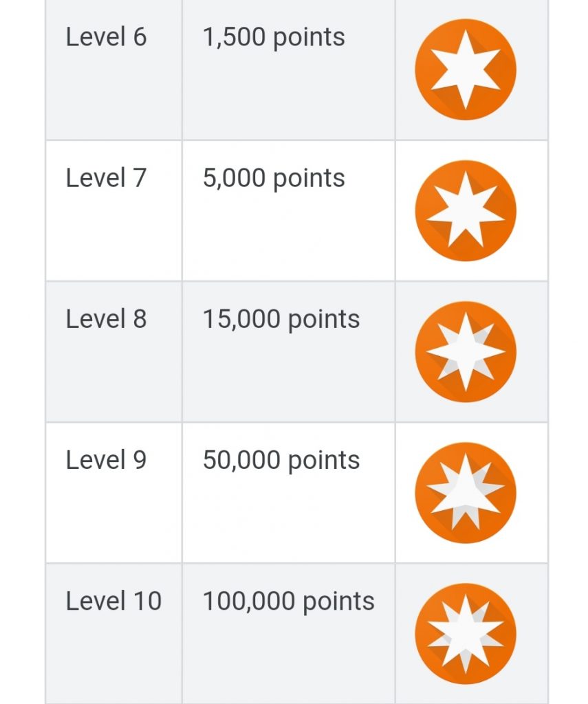Image resolution: width=588 pixels, height=704 pixels.
Task: Tap the eight-point star in Level 8 badge
Action: [x=466, y=351]
